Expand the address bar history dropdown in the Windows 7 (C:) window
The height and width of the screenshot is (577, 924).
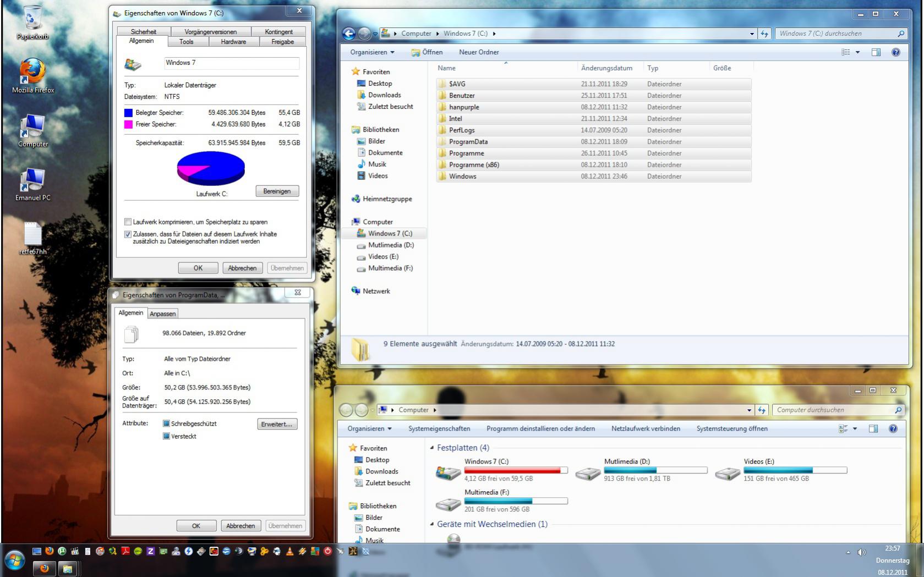click(x=752, y=34)
